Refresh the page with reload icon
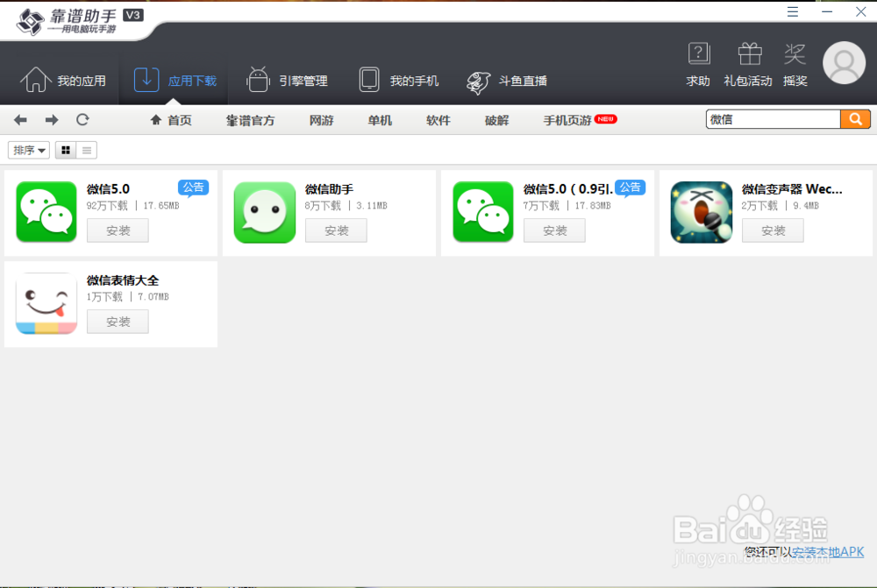Viewport: 877px width, 588px height. tap(82, 119)
